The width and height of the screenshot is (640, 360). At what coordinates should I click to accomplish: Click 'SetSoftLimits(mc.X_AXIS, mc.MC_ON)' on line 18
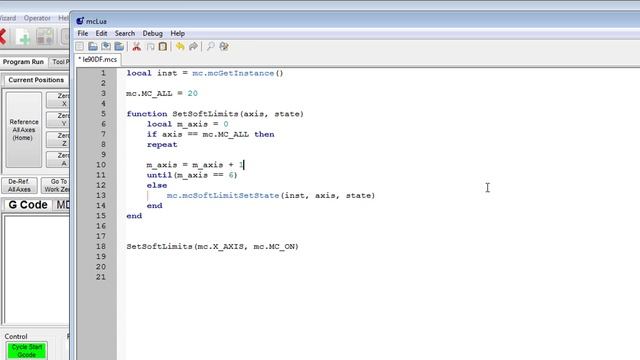pos(213,247)
